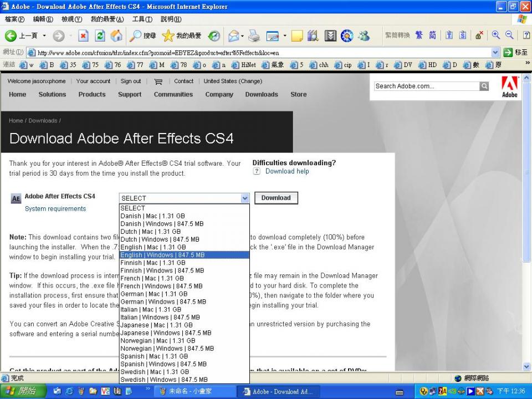This screenshot has width=532, height=399.
Task: Click into Search Adobe.com field
Action: (427, 86)
